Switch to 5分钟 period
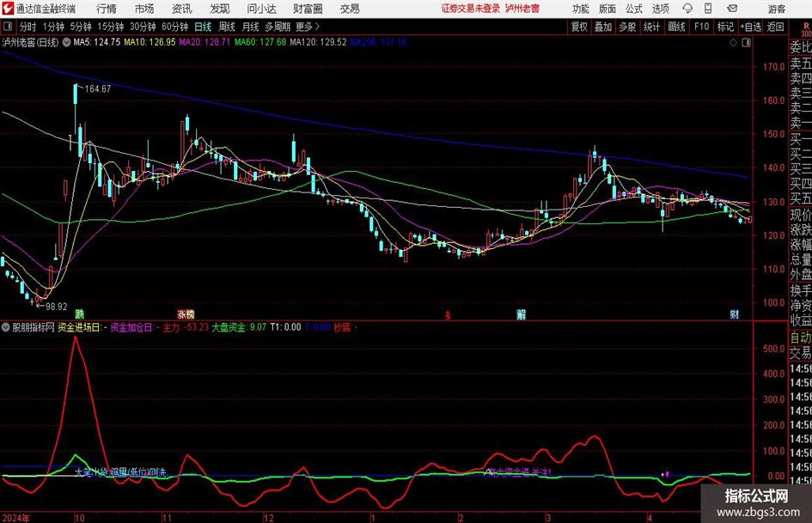This screenshot has width=812, height=523. coord(80,27)
